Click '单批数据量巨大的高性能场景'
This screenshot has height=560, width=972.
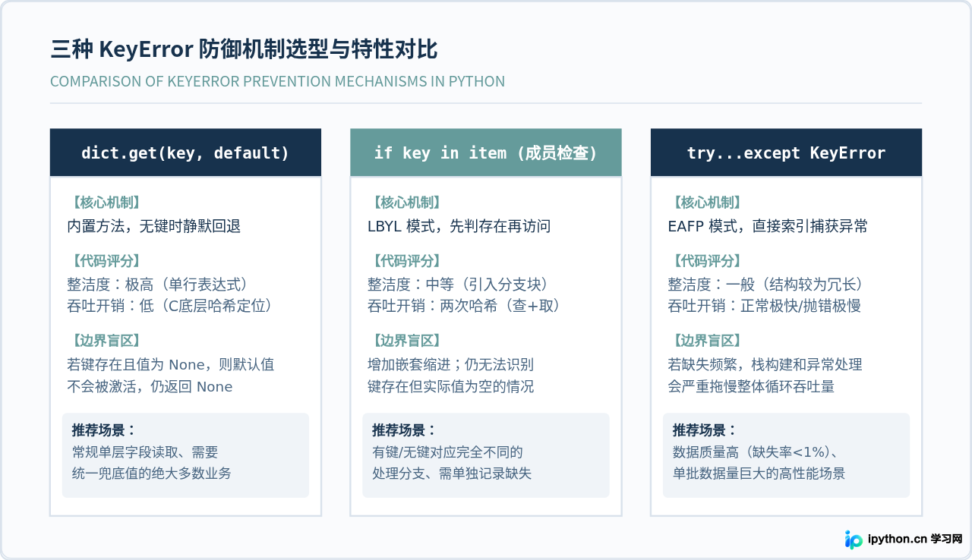point(759,473)
